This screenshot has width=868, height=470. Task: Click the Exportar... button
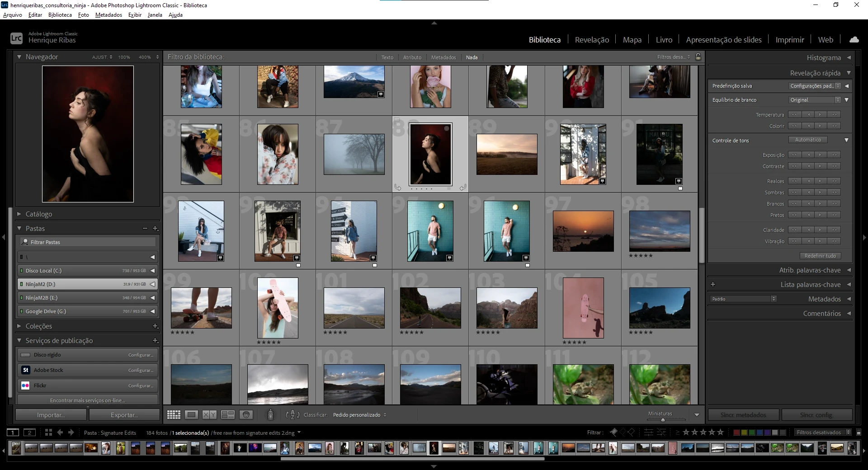tap(124, 415)
